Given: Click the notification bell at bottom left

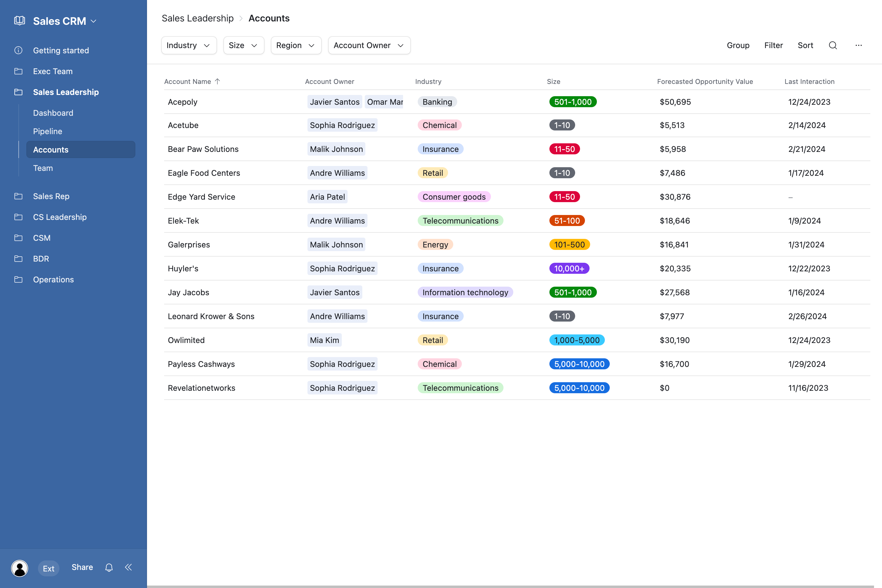Looking at the screenshot, I should (x=109, y=567).
